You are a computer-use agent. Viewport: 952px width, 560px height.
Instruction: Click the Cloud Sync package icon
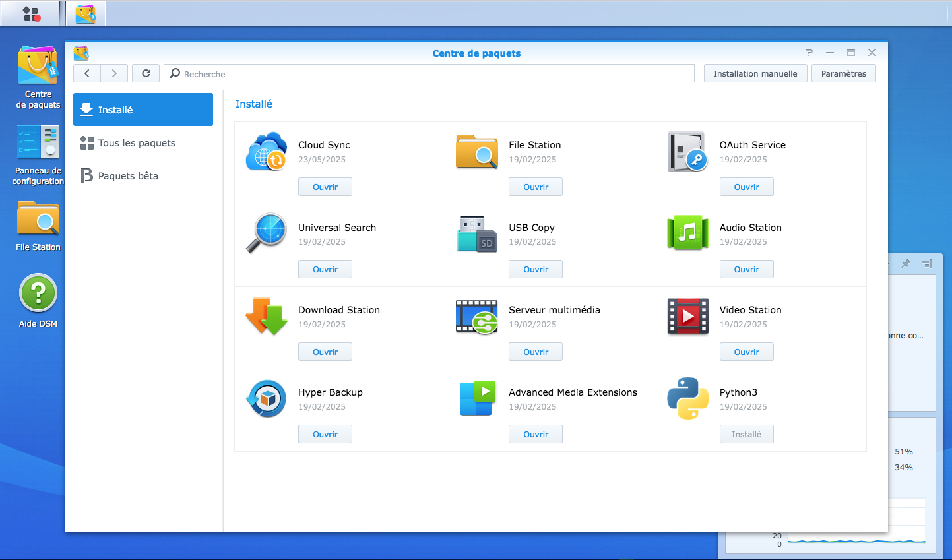267,151
